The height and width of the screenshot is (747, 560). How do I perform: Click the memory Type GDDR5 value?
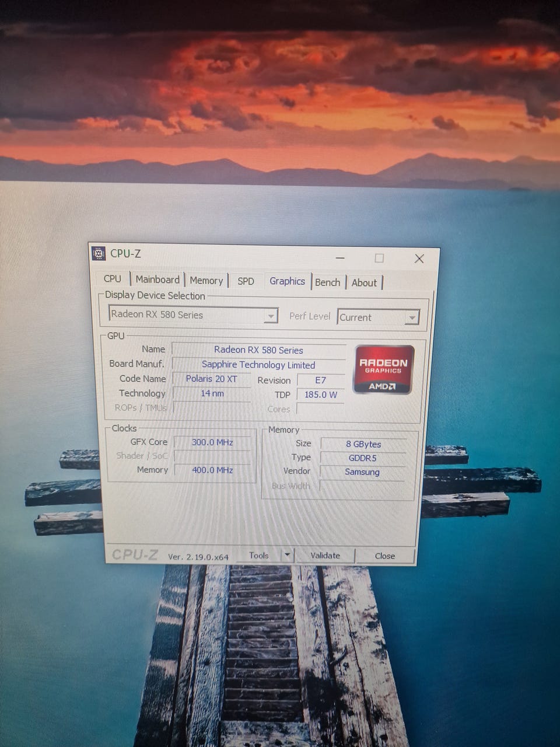coord(363,458)
